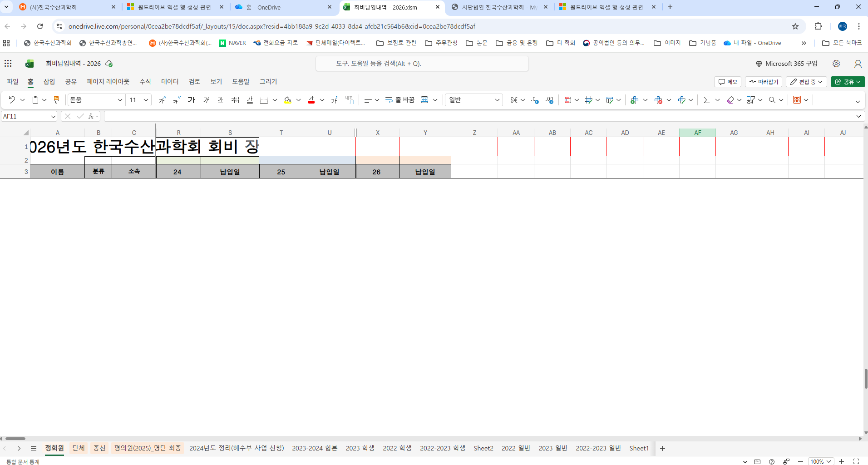The image size is (868, 465).
Task: Toggle italic formatting
Action: [206, 100]
